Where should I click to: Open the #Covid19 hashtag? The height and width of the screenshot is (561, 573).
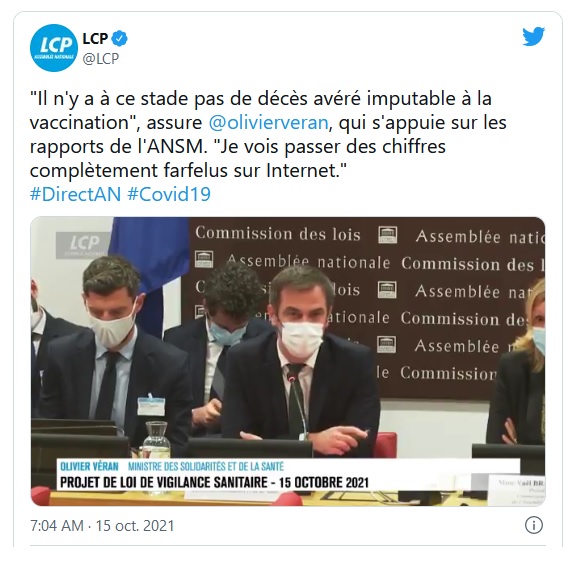pos(169,194)
